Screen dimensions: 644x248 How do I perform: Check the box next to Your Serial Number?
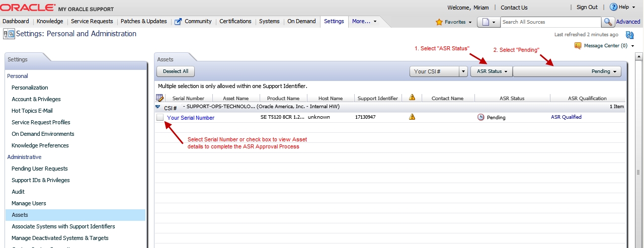coord(160,117)
